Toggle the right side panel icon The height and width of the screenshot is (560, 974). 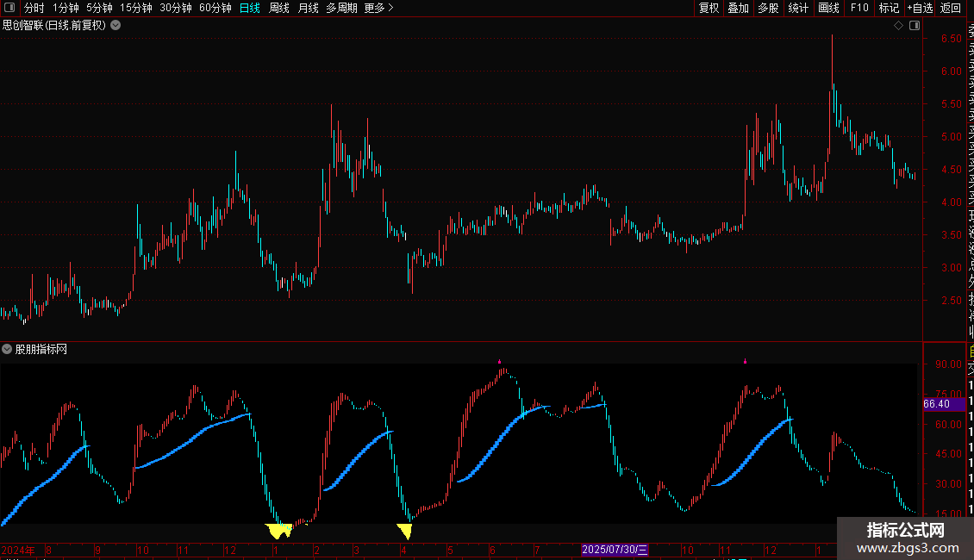click(915, 26)
